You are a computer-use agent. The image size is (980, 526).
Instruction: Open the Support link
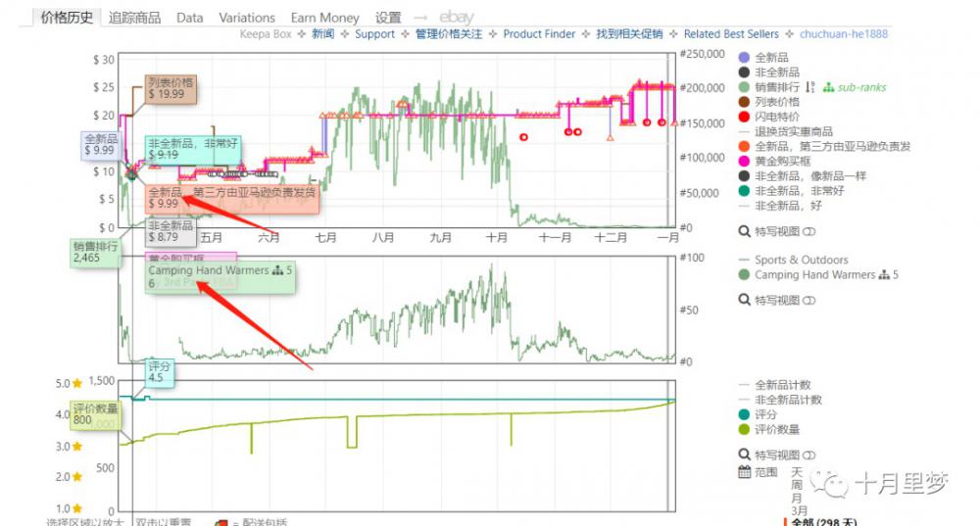click(375, 33)
